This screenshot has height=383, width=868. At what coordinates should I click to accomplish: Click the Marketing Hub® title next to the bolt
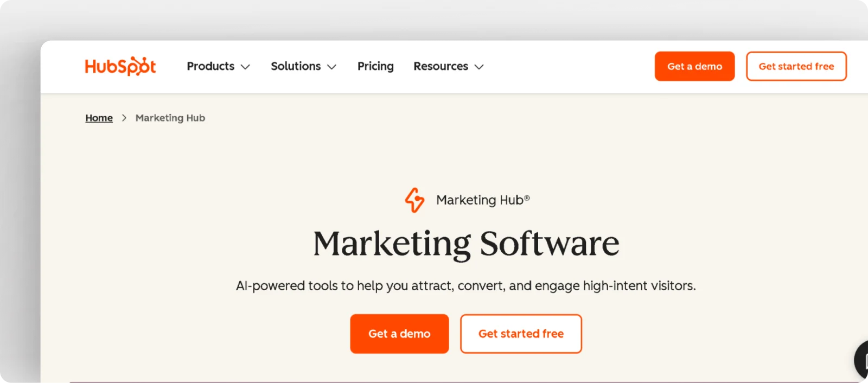tap(482, 200)
